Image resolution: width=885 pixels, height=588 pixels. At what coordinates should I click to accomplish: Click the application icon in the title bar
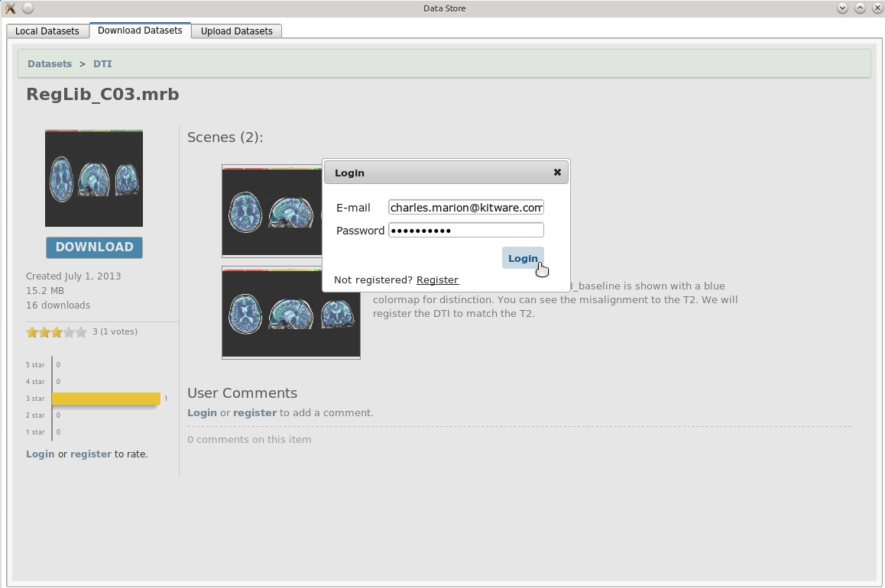[x=11, y=8]
